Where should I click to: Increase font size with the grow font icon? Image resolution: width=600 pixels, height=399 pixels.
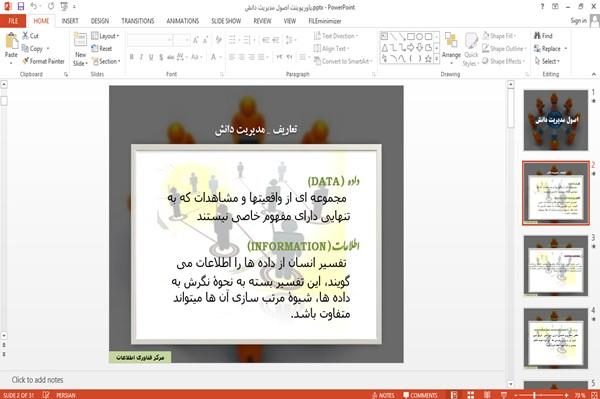(x=196, y=40)
